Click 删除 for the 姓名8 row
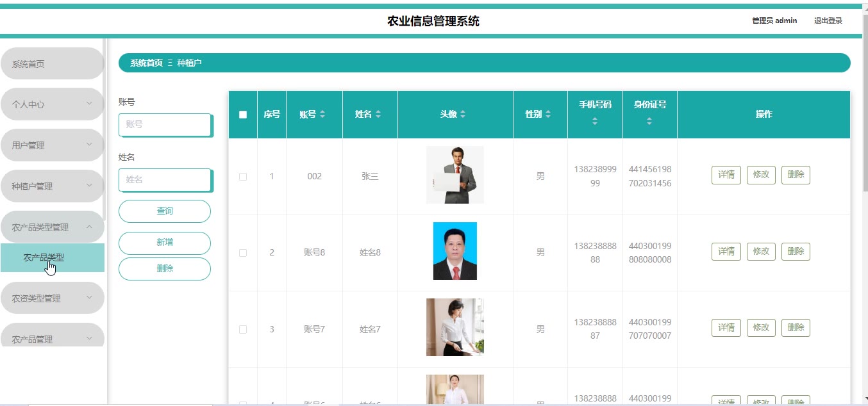The height and width of the screenshot is (406, 868). pyautogui.click(x=796, y=252)
